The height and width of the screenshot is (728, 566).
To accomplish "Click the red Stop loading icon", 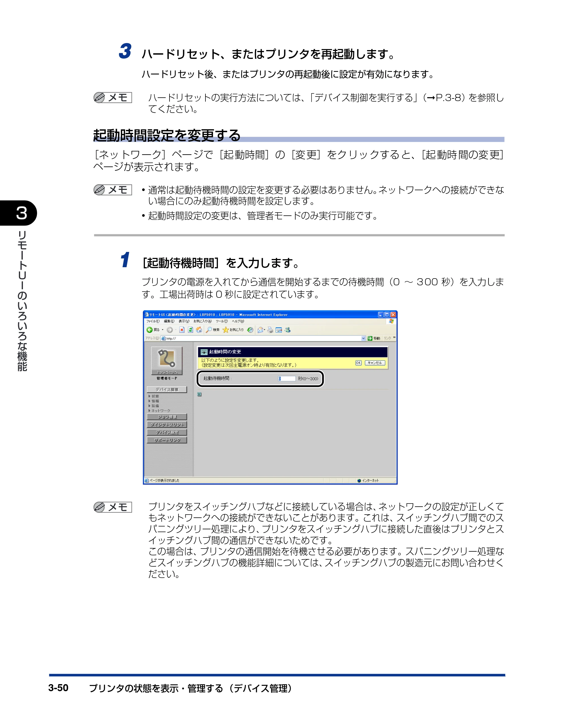I will tap(182, 330).
